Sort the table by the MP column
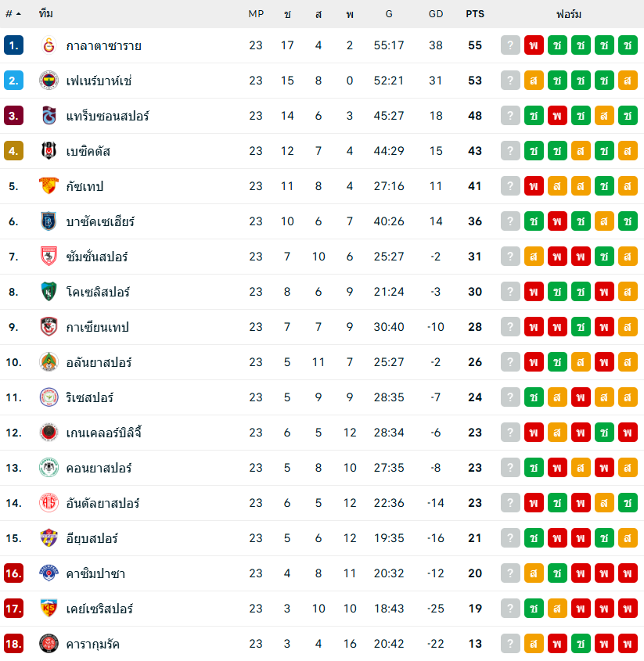The width and height of the screenshot is (644, 661). (256, 14)
